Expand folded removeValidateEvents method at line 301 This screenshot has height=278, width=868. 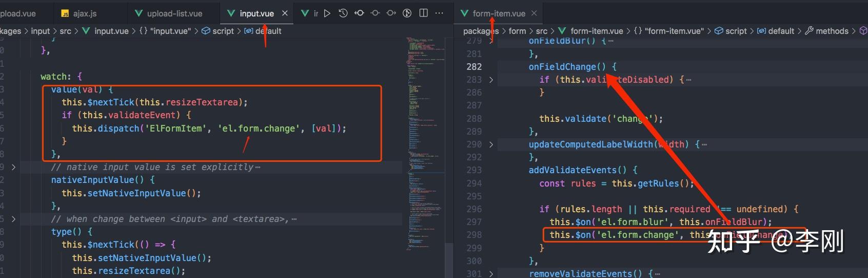point(491,273)
